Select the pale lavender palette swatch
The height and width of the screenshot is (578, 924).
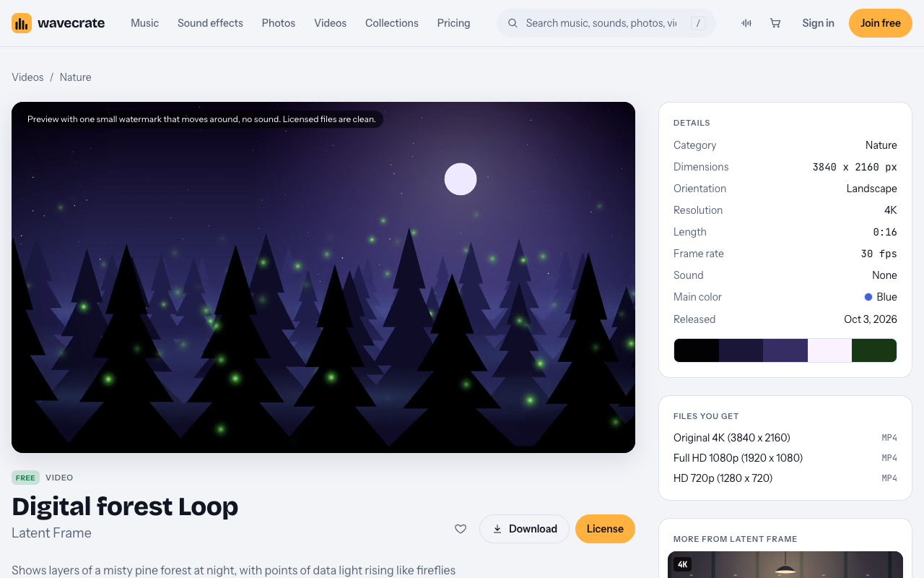(829, 350)
